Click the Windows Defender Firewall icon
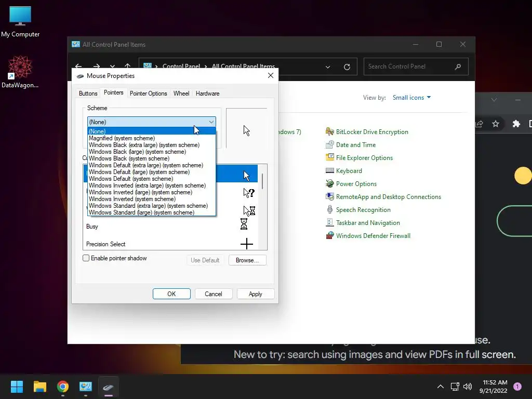 (x=329, y=235)
